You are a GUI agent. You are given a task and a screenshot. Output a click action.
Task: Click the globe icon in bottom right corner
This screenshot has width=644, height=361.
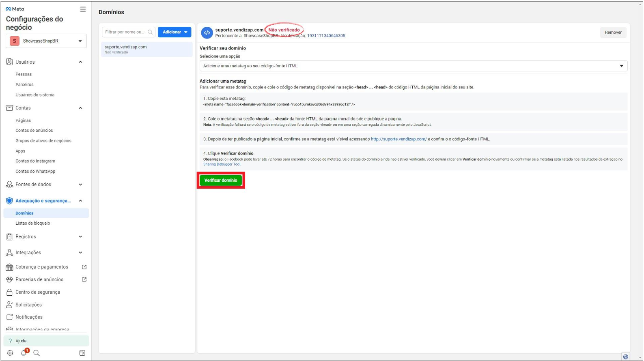[x=625, y=357]
